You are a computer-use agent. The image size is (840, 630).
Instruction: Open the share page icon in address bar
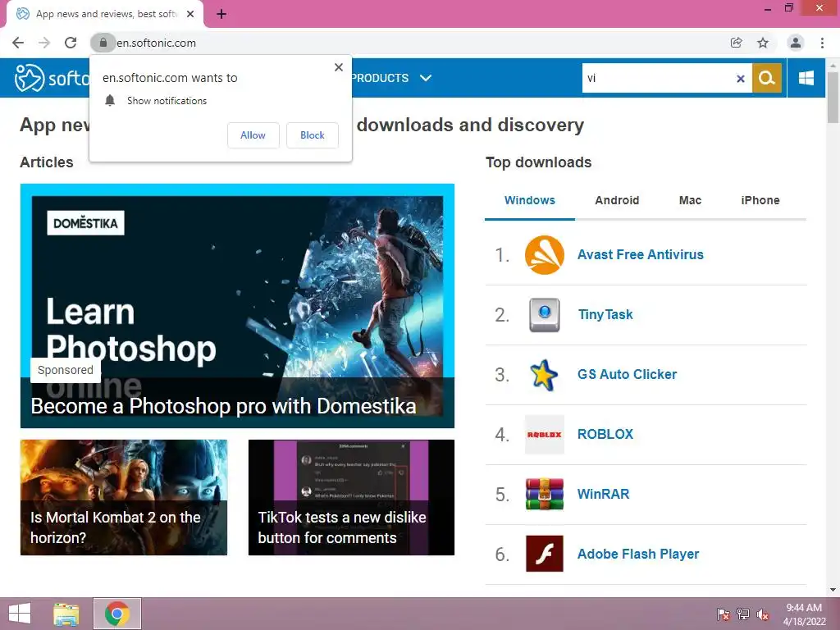(x=736, y=43)
